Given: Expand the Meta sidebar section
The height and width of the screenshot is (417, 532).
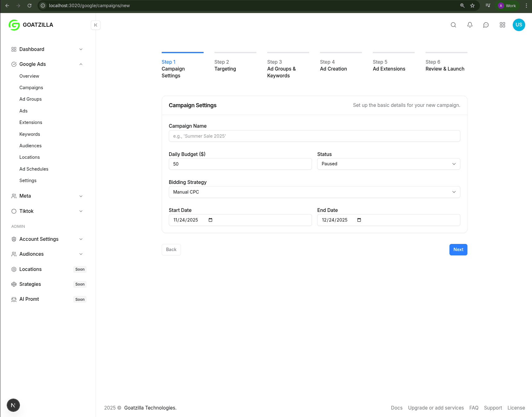Looking at the screenshot, I should 81,196.
